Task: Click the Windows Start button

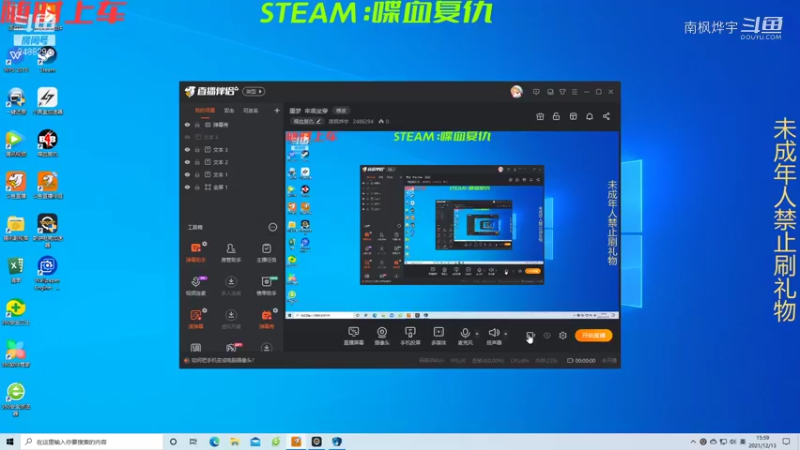Action: coord(10,441)
